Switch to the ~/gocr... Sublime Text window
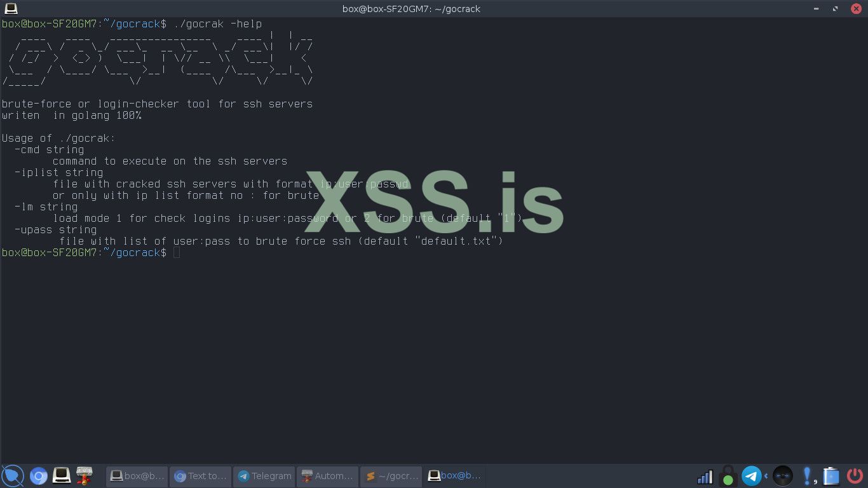This screenshot has height=488, width=868. 391,476
